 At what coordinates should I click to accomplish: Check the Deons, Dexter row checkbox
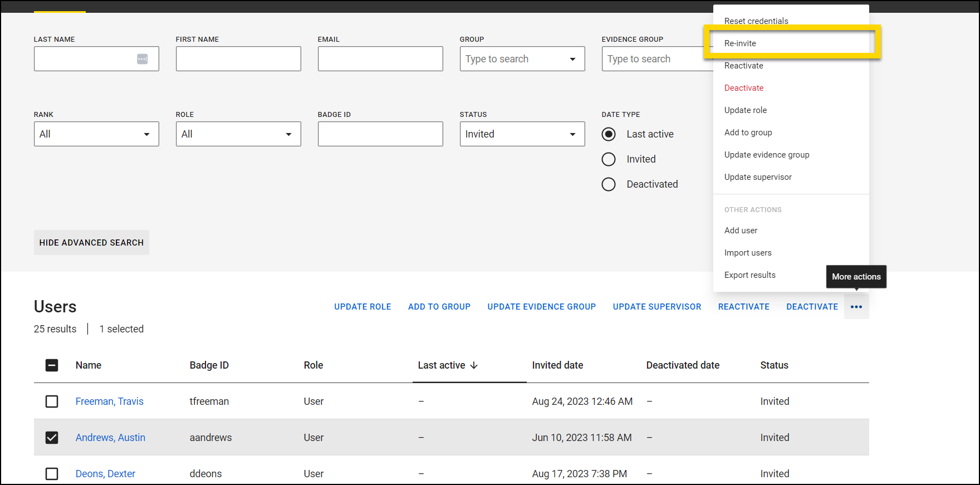(52, 474)
